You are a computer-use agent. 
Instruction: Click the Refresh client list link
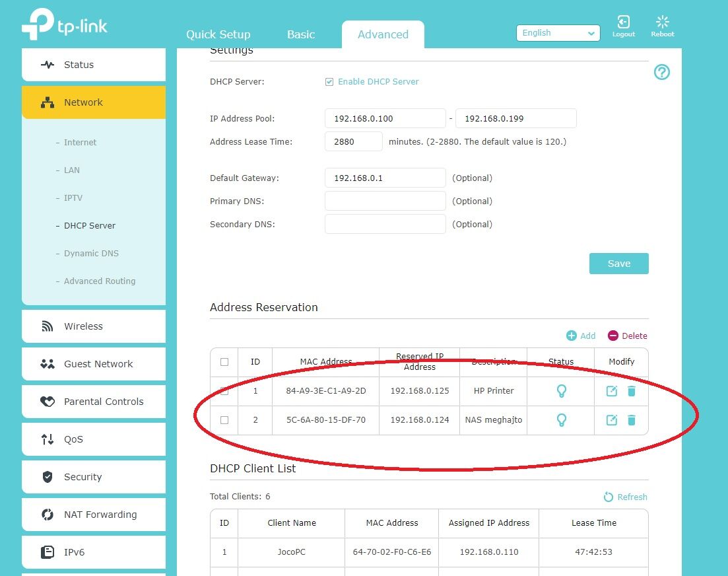click(632, 497)
